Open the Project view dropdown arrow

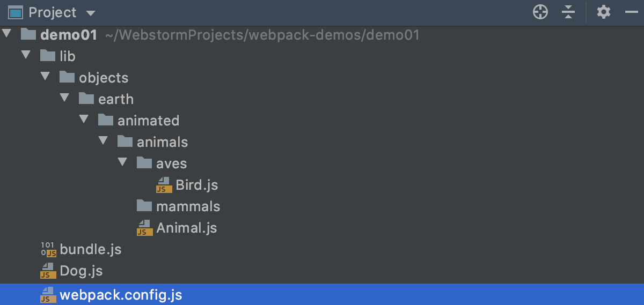pyautogui.click(x=90, y=13)
